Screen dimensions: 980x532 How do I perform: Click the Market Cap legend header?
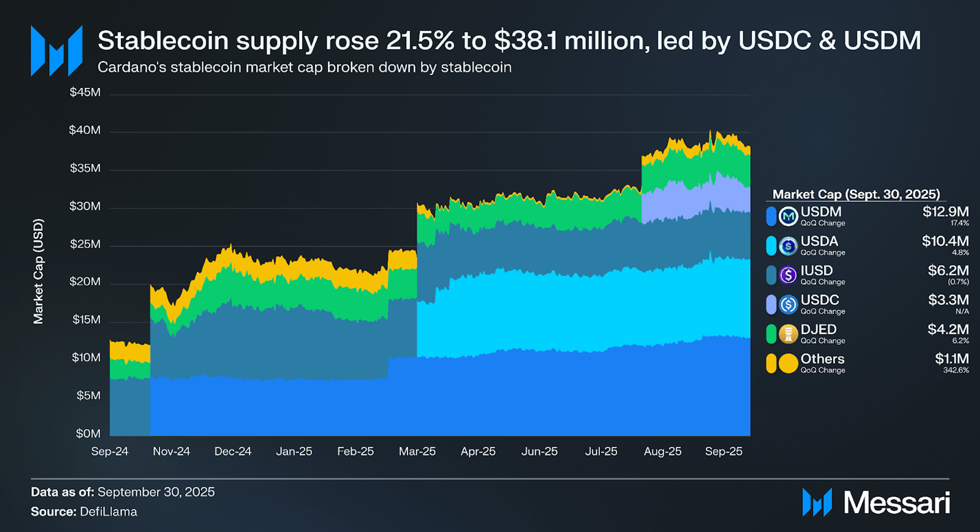[x=856, y=194]
